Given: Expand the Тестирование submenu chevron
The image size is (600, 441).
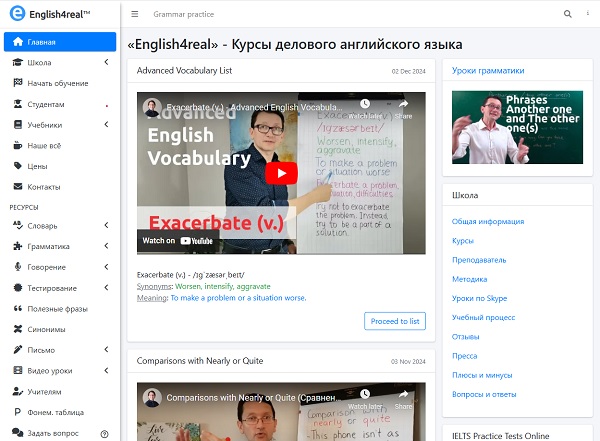Looking at the screenshot, I should (106, 287).
